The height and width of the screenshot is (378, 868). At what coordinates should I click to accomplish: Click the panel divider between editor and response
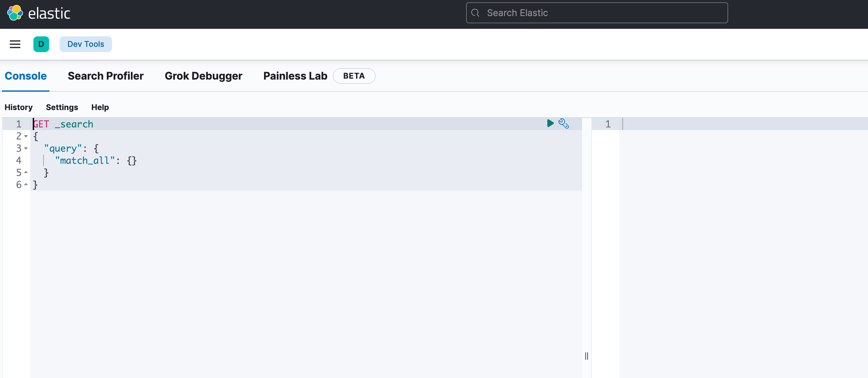pyautogui.click(x=587, y=356)
